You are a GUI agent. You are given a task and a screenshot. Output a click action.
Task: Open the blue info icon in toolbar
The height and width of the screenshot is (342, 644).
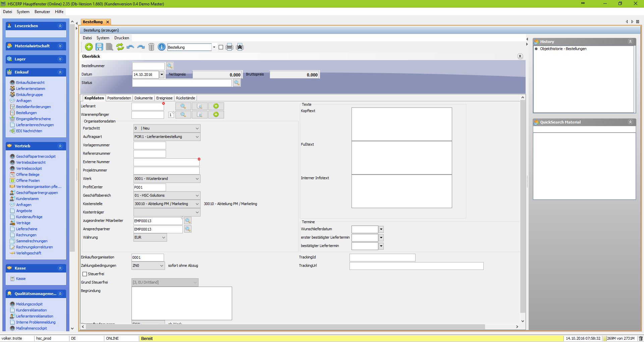pyautogui.click(x=162, y=47)
